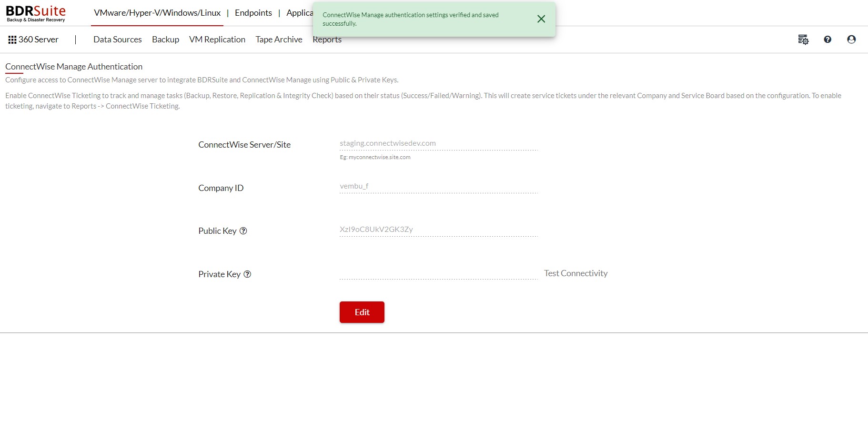Click the BDRSuite logo
This screenshot has width=868, height=430.
click(x=36, y=13)
